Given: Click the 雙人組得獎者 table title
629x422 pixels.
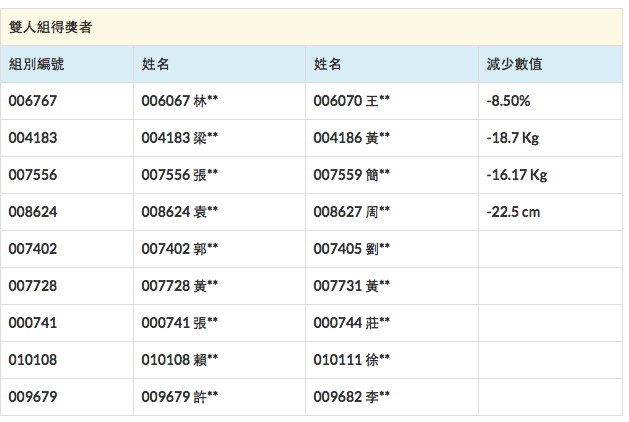Looking at the screenshot, I should [x=51, y=27].
